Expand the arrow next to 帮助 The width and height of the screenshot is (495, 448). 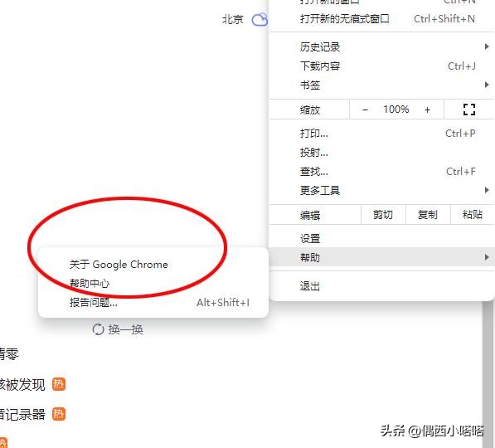tap(487, 257)
